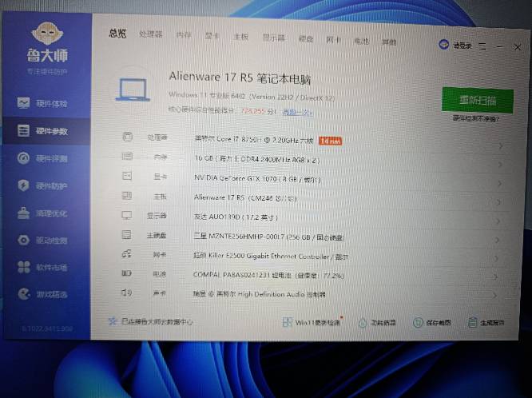Click 生成报告 to generate report
This screenshot has width=532, height=398.
pos(486,323)
